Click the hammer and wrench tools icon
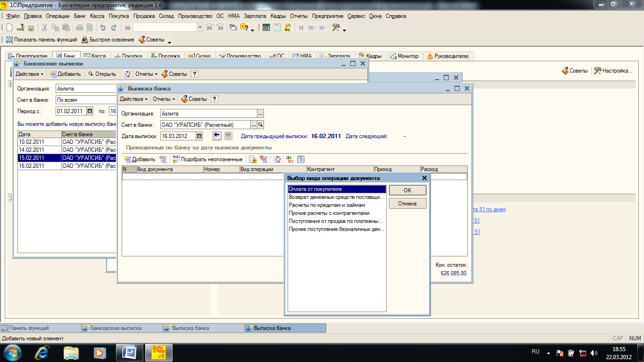Viewport: 644px width, 362px height. [336, 27]
